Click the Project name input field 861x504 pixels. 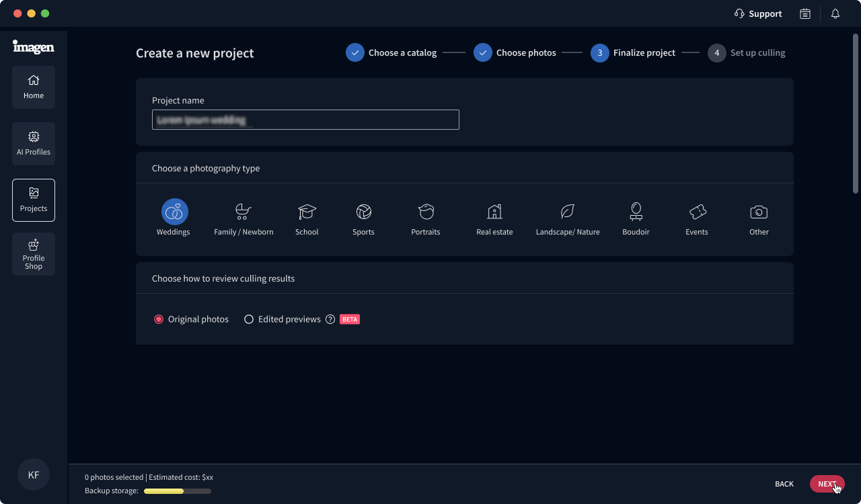pyautogui.click(x=305, y=120)
